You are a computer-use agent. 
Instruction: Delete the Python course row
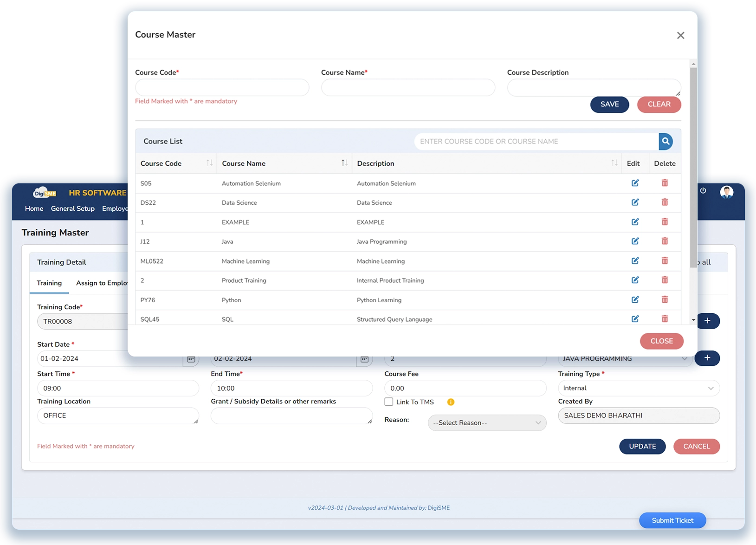pyautogui.click(x=665, y=300)
